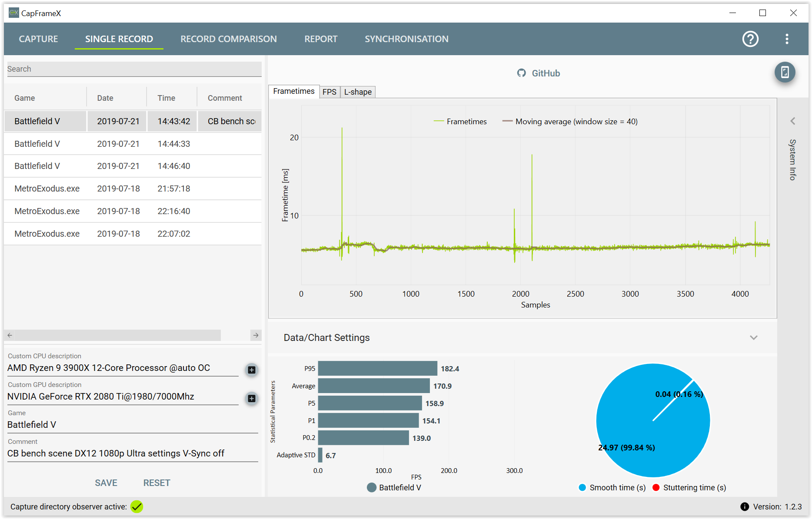Viewport: 812px width, 519px height.
Task: Add CPU description with plus icon
Action: 251,370
